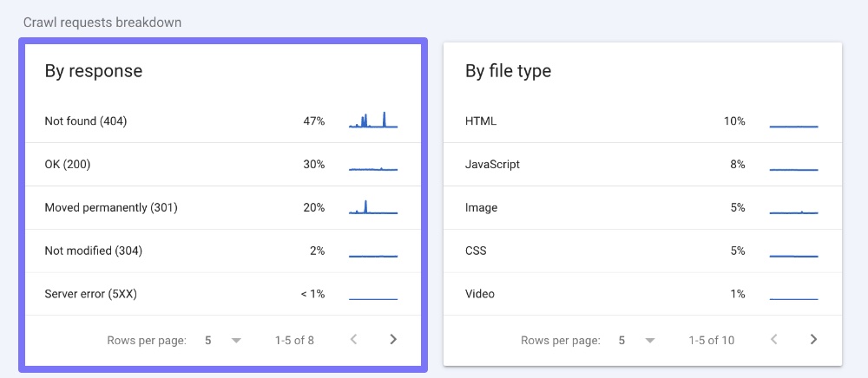Go to next page in By response card
Viewport: 868px width, 378px height.
pos(393,339)
